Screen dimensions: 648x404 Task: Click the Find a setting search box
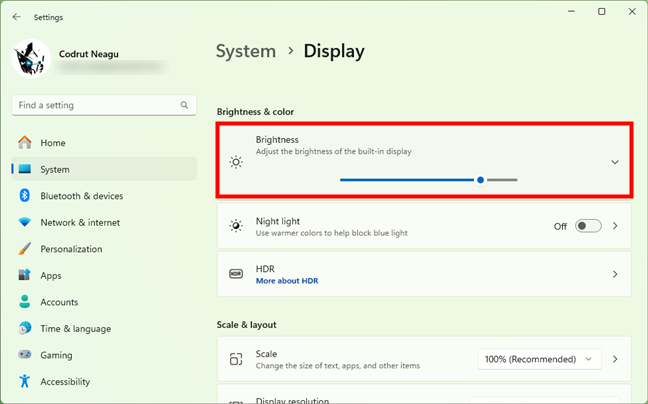tap(95, 105)
